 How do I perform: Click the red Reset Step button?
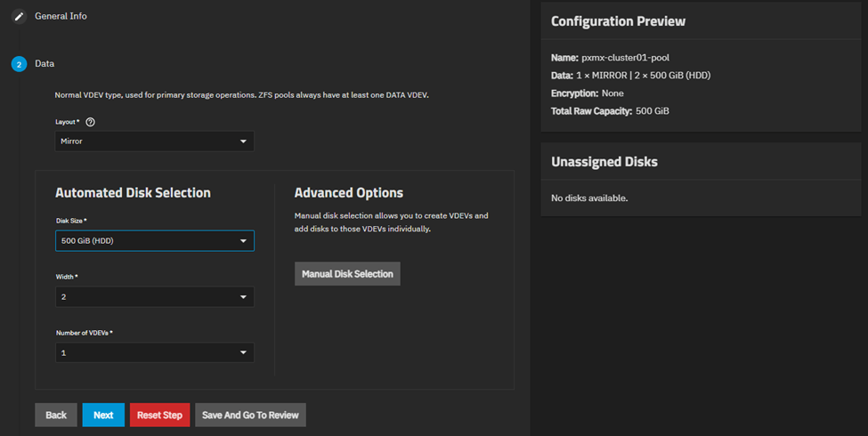(x=159, y=416)
